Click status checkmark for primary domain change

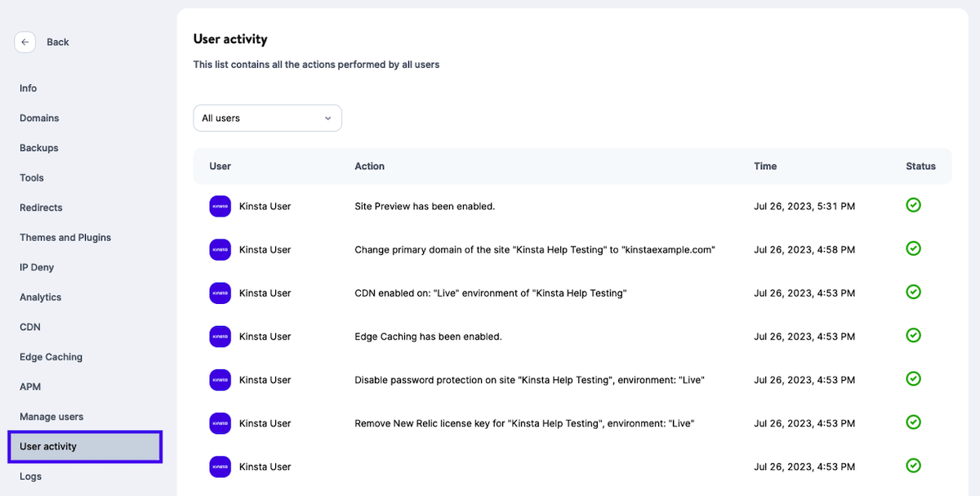click(913, 248)
